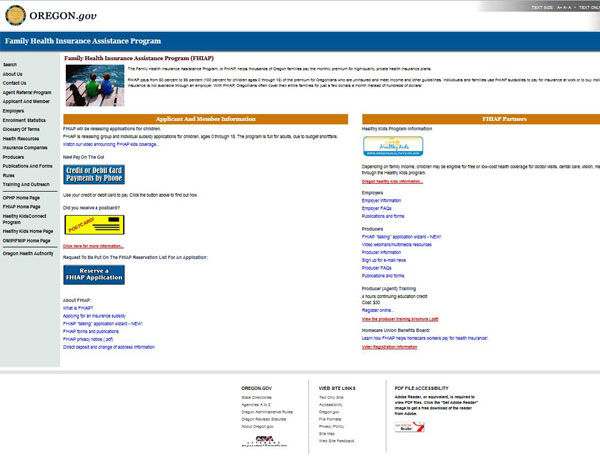Screen dimensions: 600x464
Task: Open Enrollment Statistics sidebar link
Action: (24, 120)
